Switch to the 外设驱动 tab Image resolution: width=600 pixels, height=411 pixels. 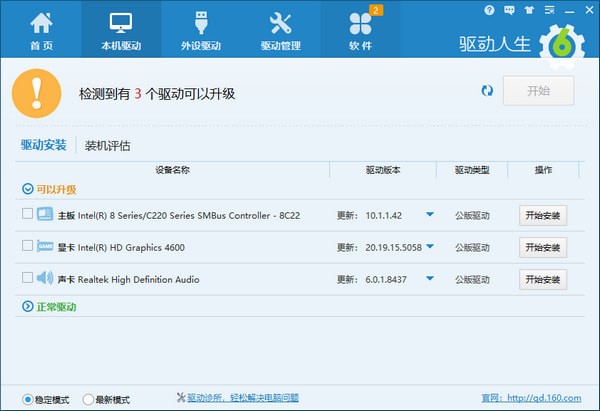201,30
